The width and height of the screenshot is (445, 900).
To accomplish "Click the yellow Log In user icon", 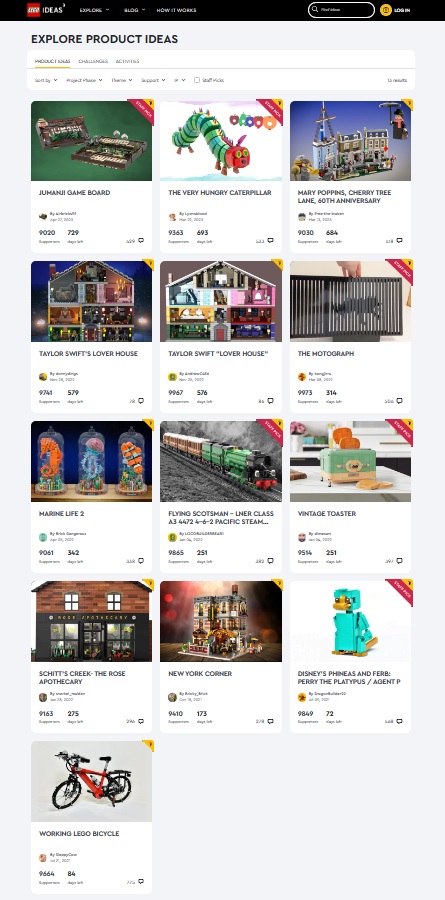I will point(386,10).
